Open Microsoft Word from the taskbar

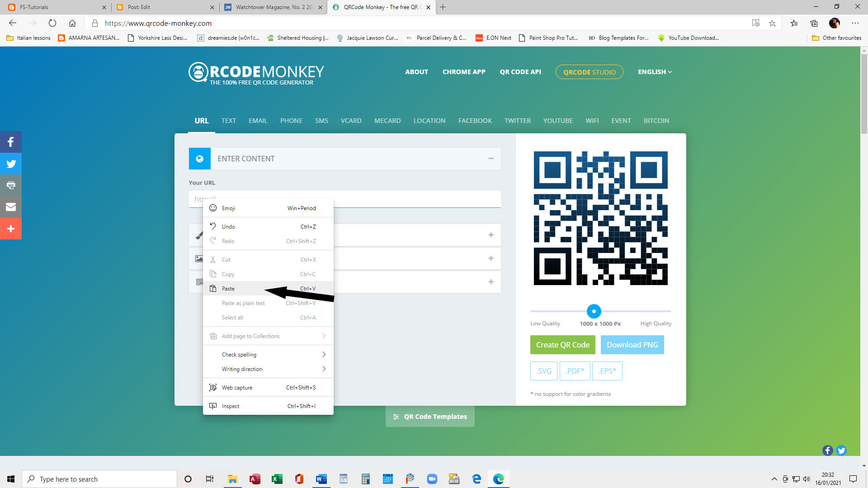click(x=321, y=479)
